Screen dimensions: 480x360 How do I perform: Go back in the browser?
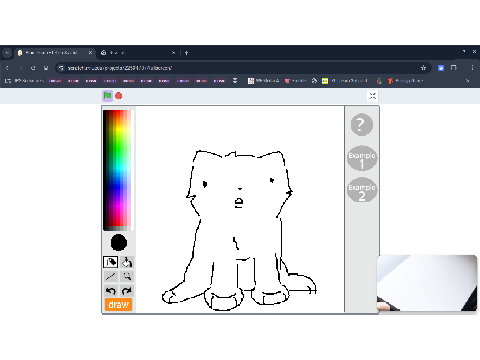(x=7, y=68)
